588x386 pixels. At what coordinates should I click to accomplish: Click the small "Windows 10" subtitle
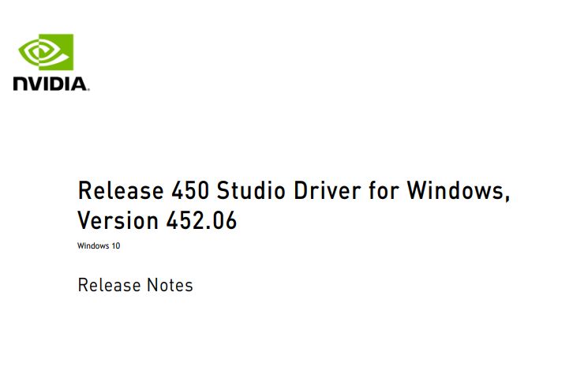pos(99,246)
